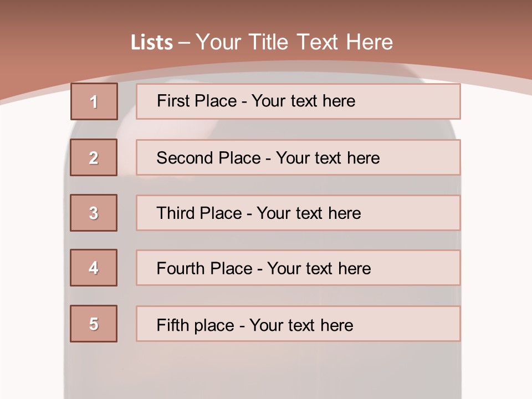Select the number 2 square
532x399 pixels.
[x=94, y=157]
